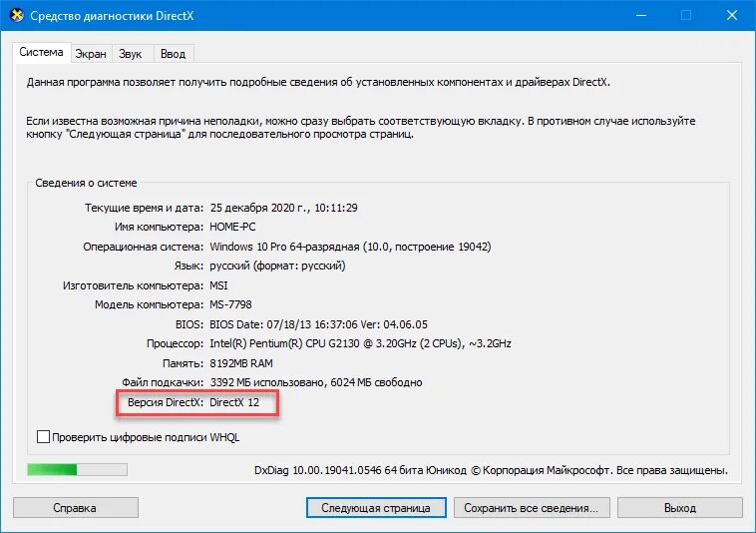Viewport: 756px width, 533px height.
Task: Click memory value 8192MB RAM
Action: click(x=241, y=363)
